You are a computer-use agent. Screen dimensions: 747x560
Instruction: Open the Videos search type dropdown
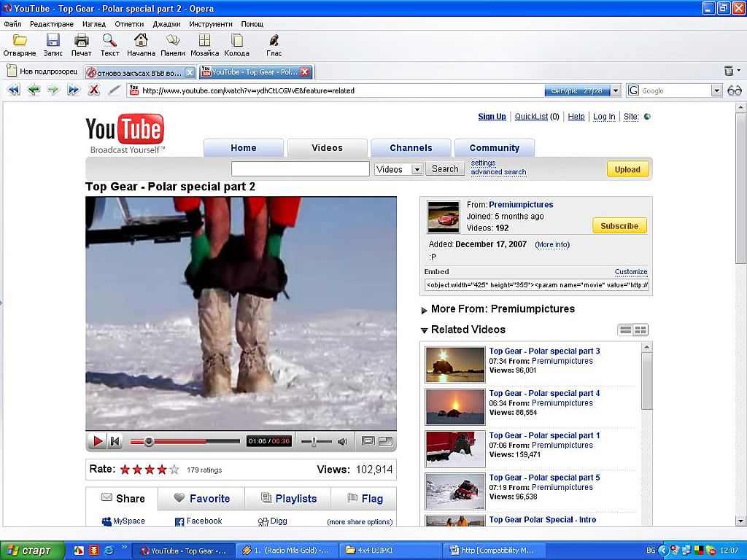point(417,169)
